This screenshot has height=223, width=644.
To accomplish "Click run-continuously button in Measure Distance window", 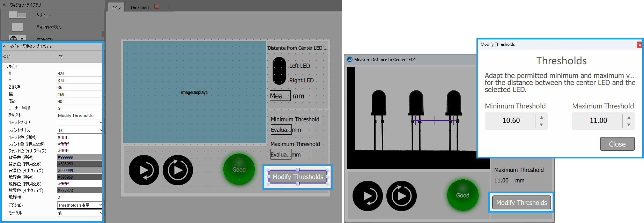I will pyautogui.click(x=401, y=196).
